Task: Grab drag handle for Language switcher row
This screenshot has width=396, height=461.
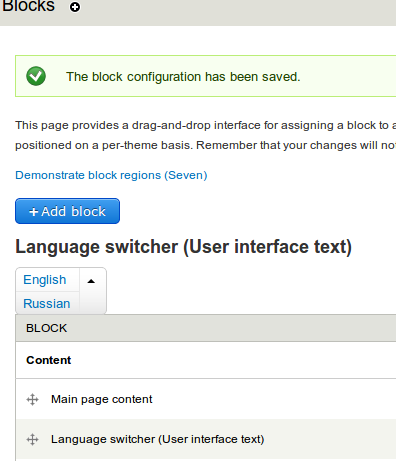Action: pos(32,439)
